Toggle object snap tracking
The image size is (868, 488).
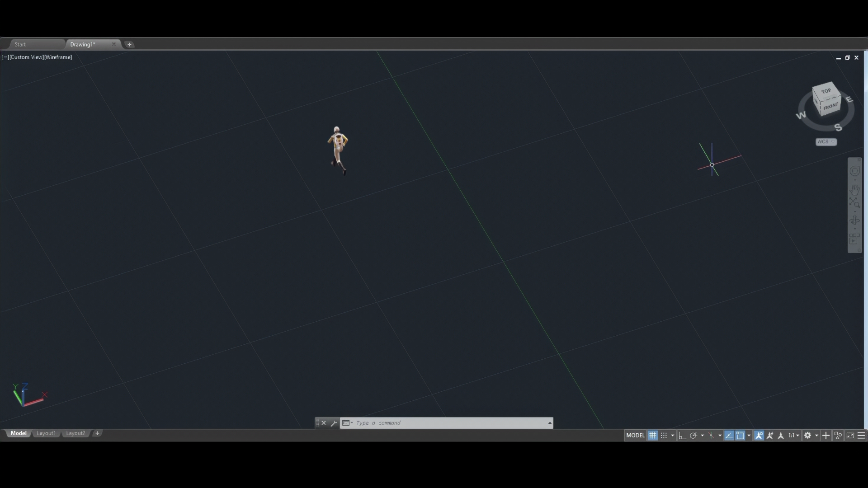(729, 436)
